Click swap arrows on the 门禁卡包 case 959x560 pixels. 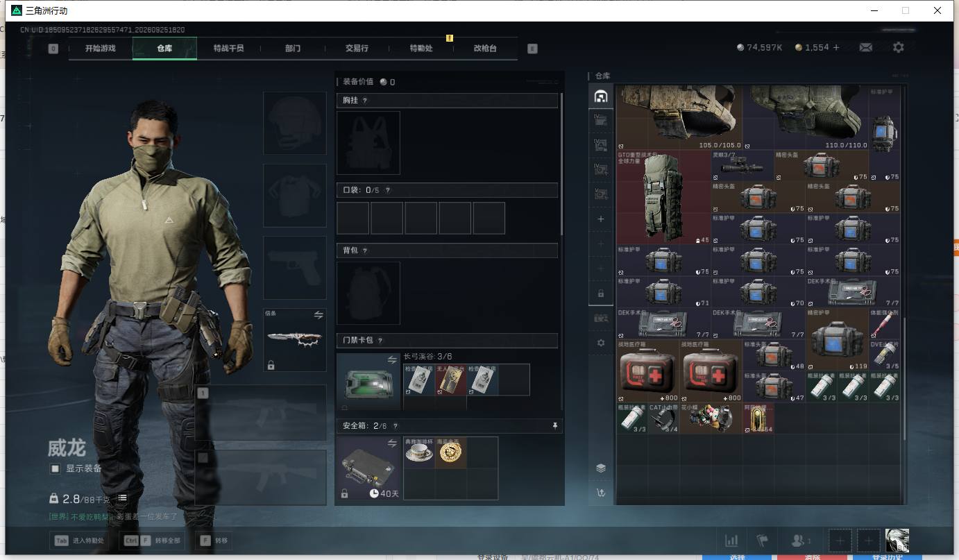(x=392, y=359)
